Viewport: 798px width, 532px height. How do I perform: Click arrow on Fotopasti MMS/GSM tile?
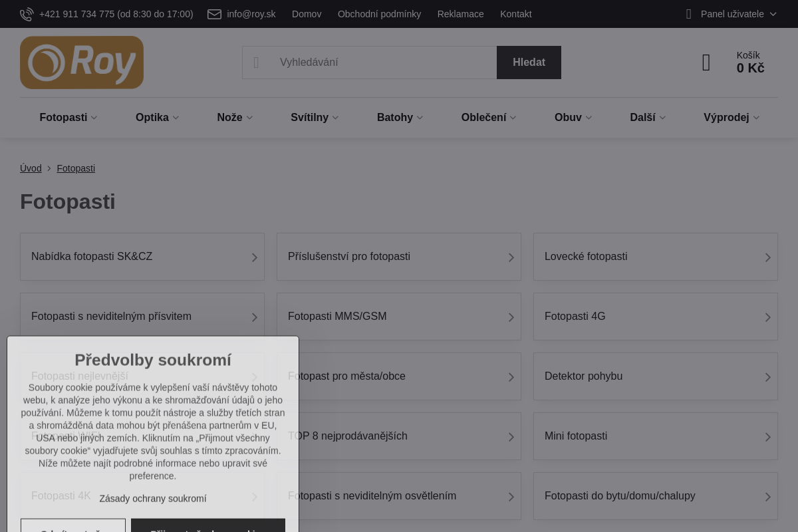tap(511, 317)
